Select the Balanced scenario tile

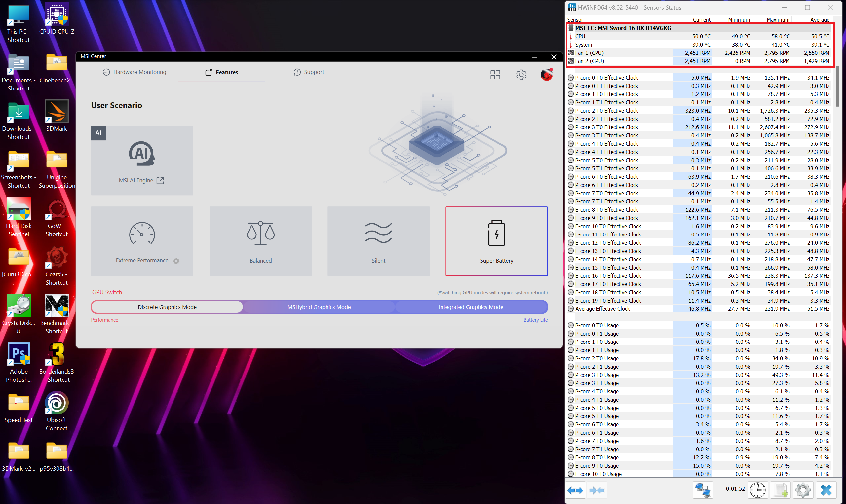[x=261, y=241]
